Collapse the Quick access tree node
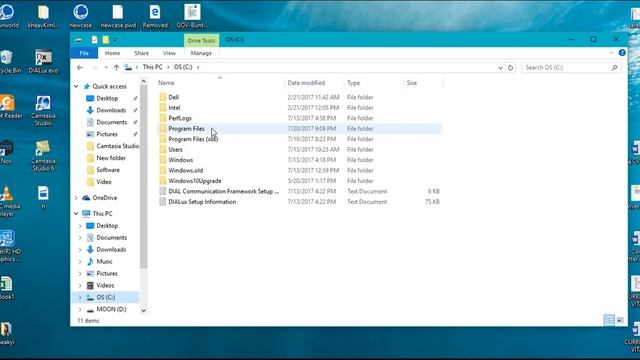Screen dimensions: 640x360 tap(76, 87)
